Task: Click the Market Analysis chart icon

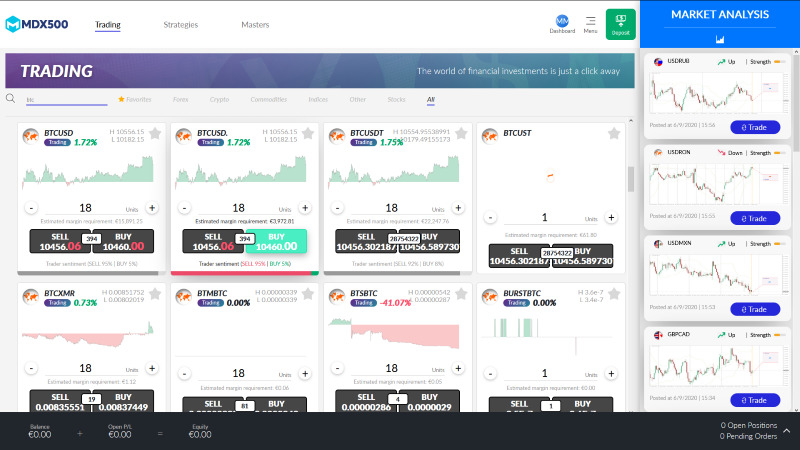Action: click(x=720, y=40)
